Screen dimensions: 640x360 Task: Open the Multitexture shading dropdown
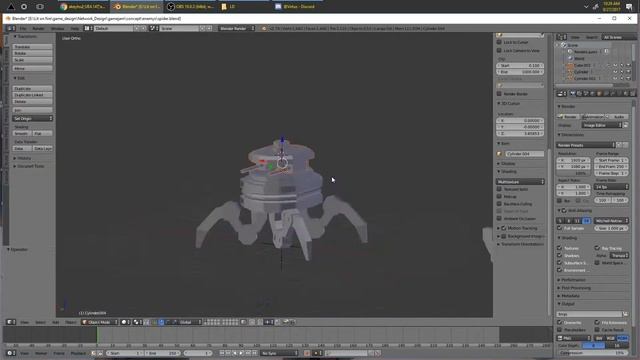(x=520, y=182)
